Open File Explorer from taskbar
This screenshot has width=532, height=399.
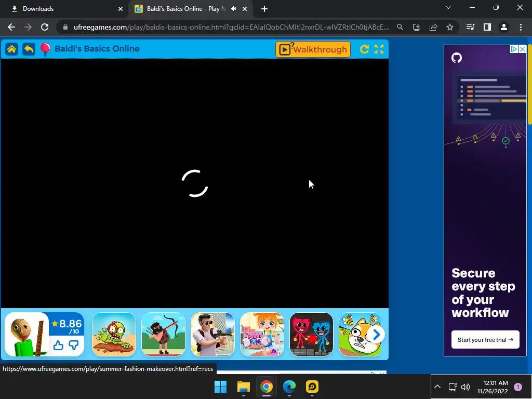[x=244, y=387]
